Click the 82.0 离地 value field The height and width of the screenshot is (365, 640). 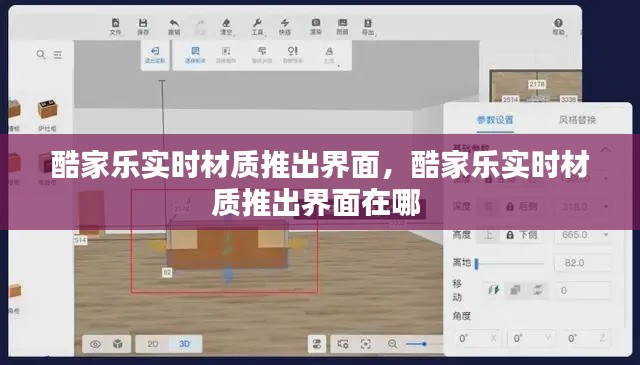click(x=582, y=263)
